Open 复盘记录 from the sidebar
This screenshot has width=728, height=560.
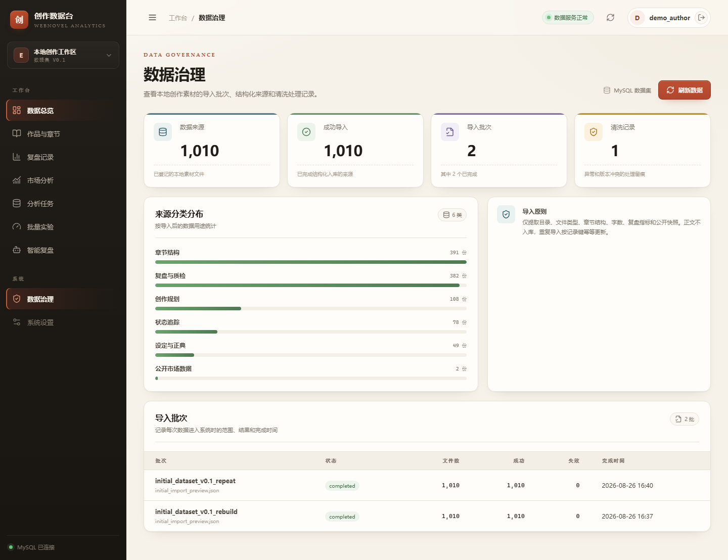point(63,157)
